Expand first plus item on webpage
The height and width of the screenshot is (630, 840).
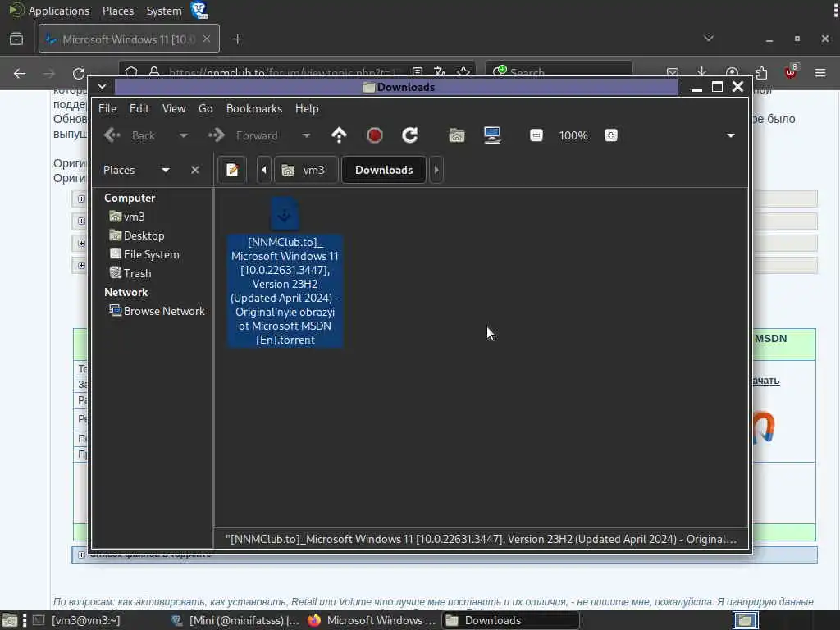tap(81, 199)
